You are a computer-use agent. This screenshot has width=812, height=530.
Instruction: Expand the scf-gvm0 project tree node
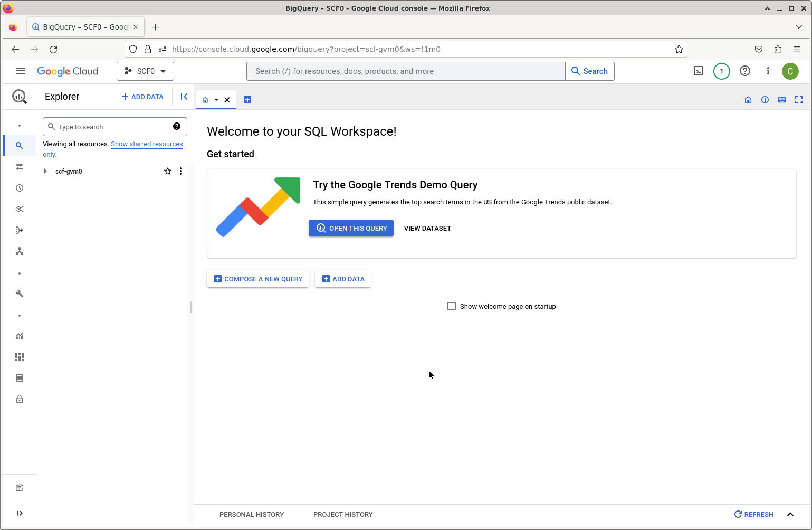[x=45, y=171]
